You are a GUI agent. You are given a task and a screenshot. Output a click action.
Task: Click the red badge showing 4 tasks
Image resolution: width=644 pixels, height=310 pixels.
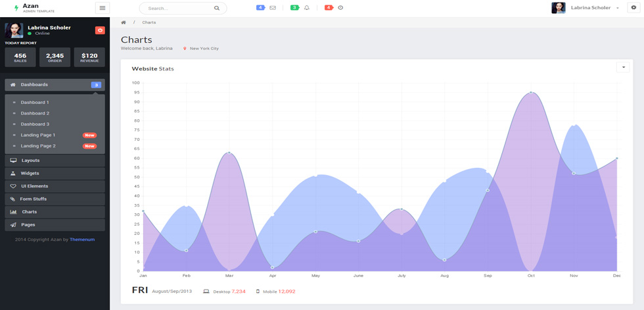(x=329, y=8)
